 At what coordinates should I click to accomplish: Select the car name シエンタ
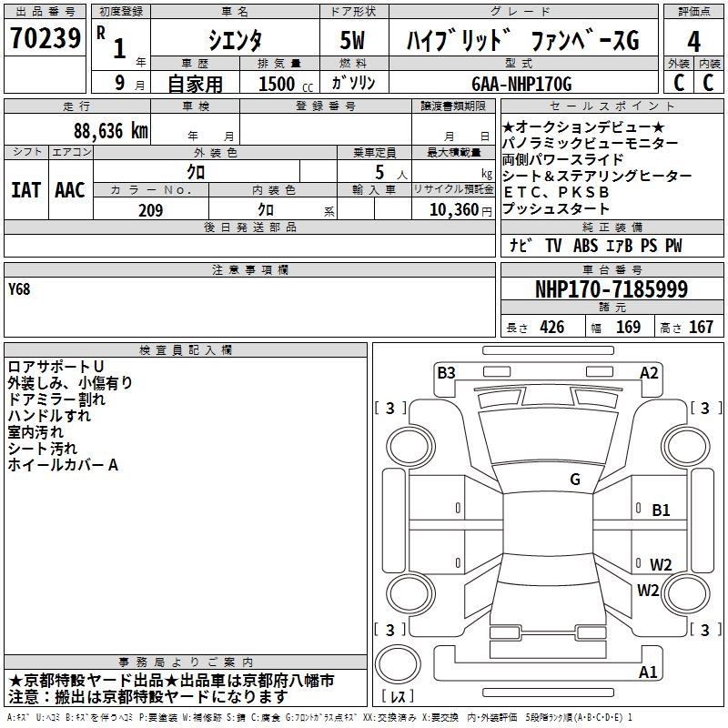click(236, 40)
